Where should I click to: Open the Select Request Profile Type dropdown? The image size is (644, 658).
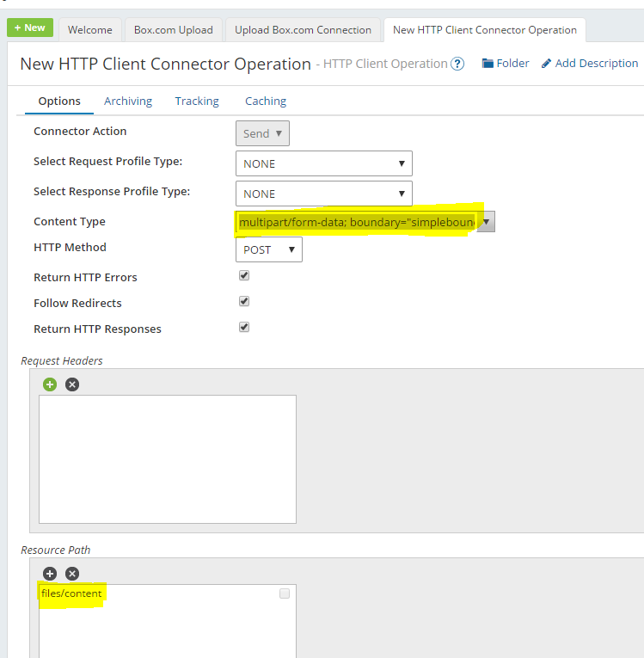click(x=324, y=163)
